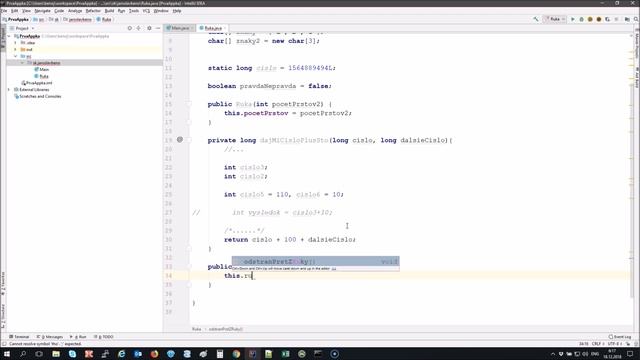Image resolution: width=640 pixels, height=360 pixels.
Task: Open the Project Structure icon in the toolbar
Action: (627, 19)
